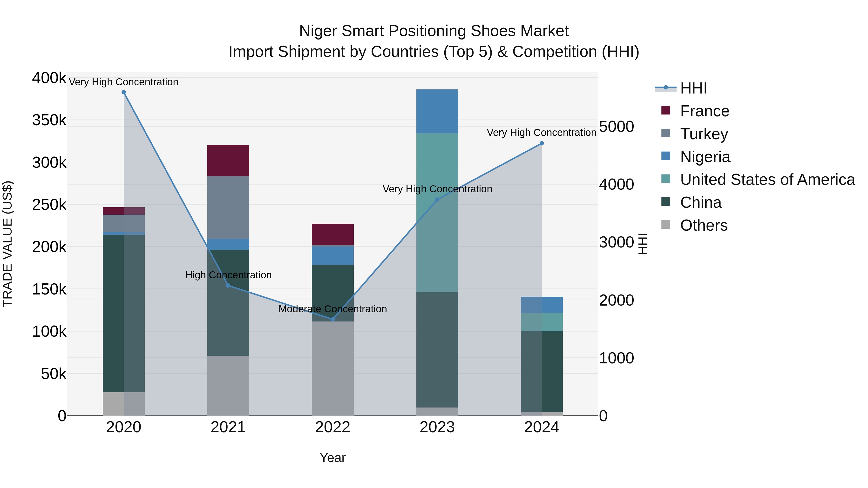868x488 pixels.
Task: Click the rotated 'HHI' right axis title
Action: (x=643, y=244)
